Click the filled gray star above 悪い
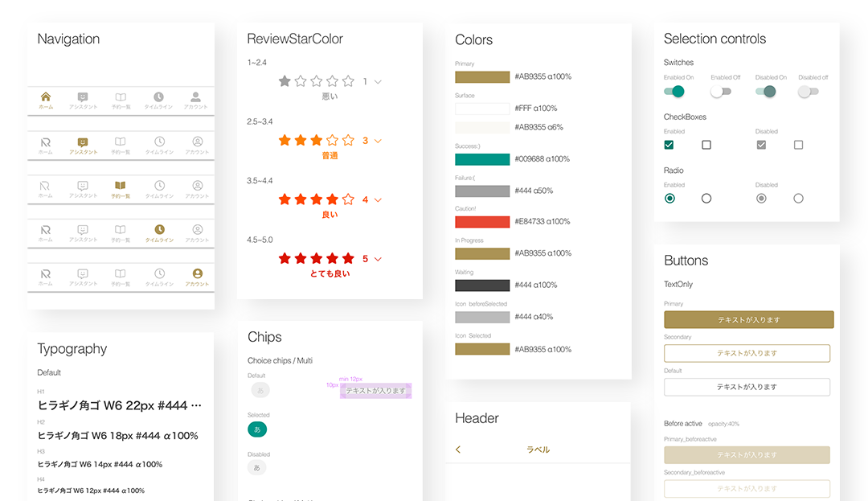 (285, 81)
